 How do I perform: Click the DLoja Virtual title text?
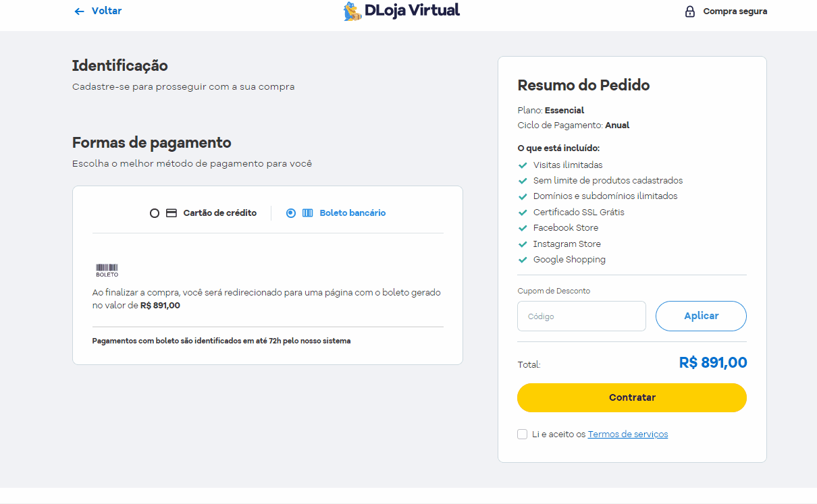click(x=412, y=10)
